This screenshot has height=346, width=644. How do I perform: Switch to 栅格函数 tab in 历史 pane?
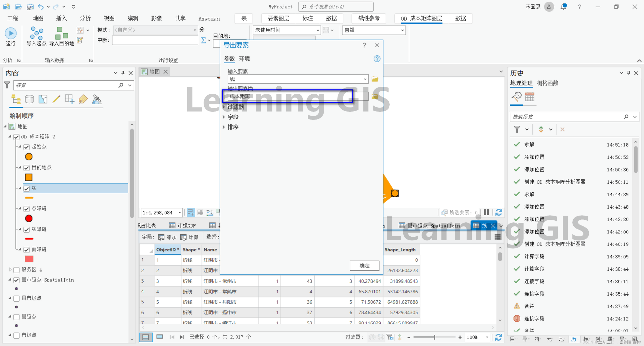pyautogui.click(x=547, y=83)
